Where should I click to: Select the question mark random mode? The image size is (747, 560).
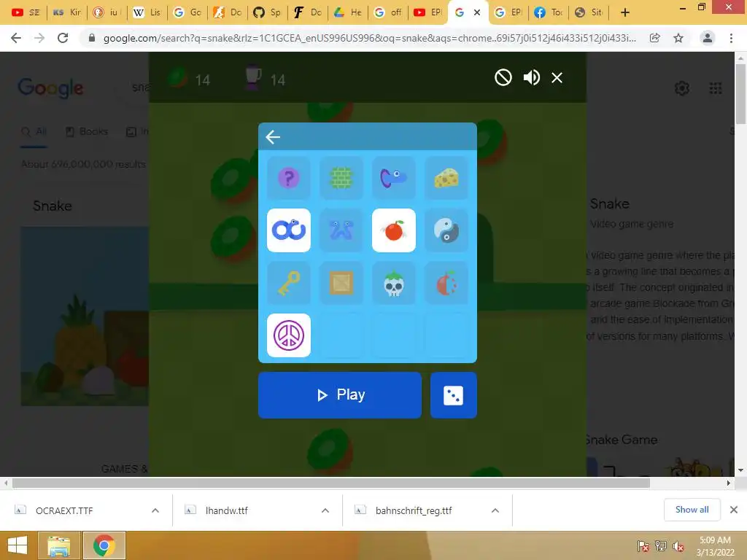click(289, 178)
